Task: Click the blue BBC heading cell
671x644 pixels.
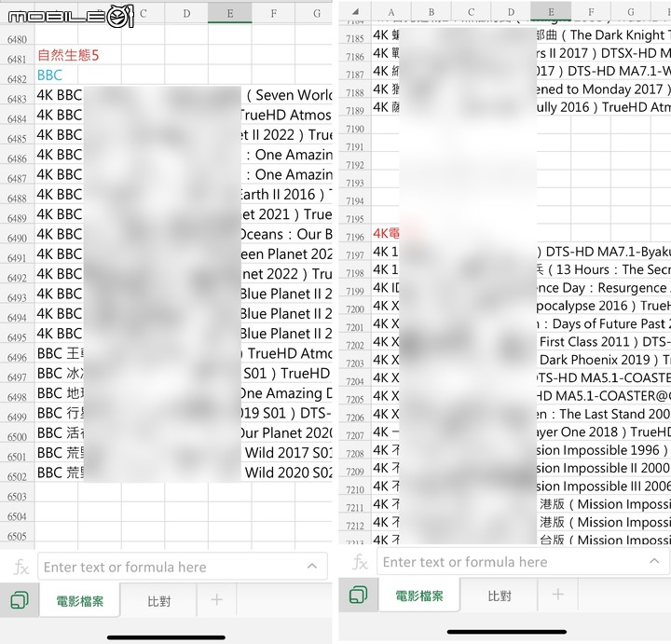Action: pos(49,75)
